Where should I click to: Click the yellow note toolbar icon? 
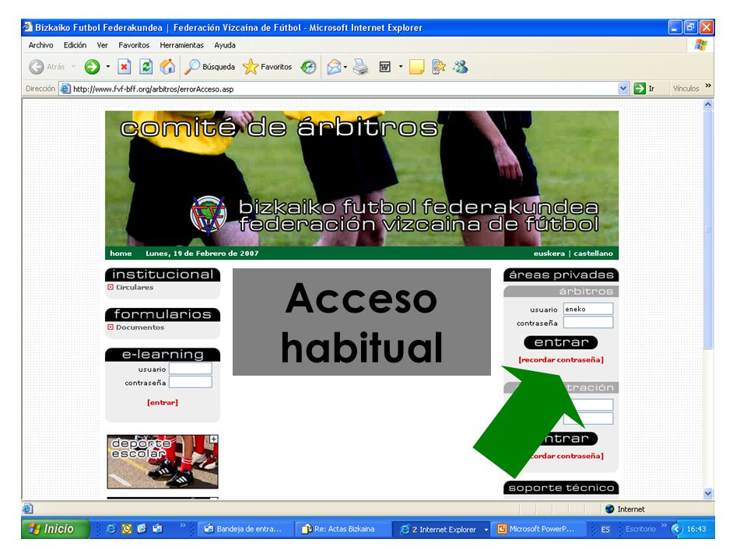click(416, 67)
